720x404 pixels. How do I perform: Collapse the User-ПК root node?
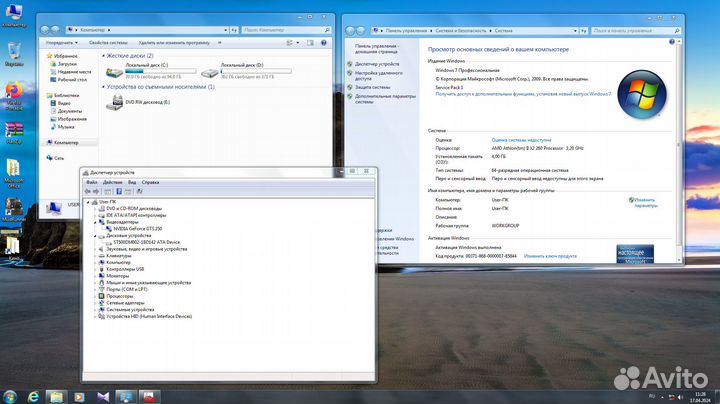[88, 202]
